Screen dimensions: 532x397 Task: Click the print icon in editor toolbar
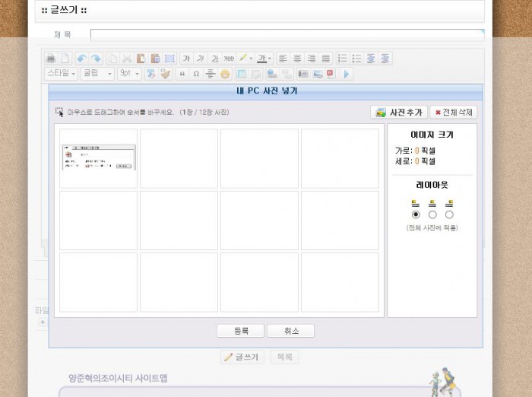[x=51, y=58]
